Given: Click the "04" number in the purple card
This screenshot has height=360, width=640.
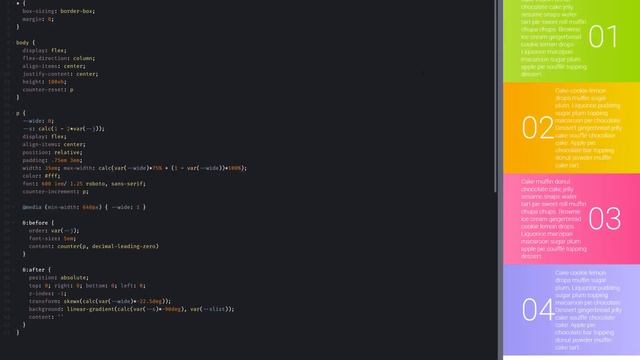Looking at the screenshot, I should tap(538, 310).
